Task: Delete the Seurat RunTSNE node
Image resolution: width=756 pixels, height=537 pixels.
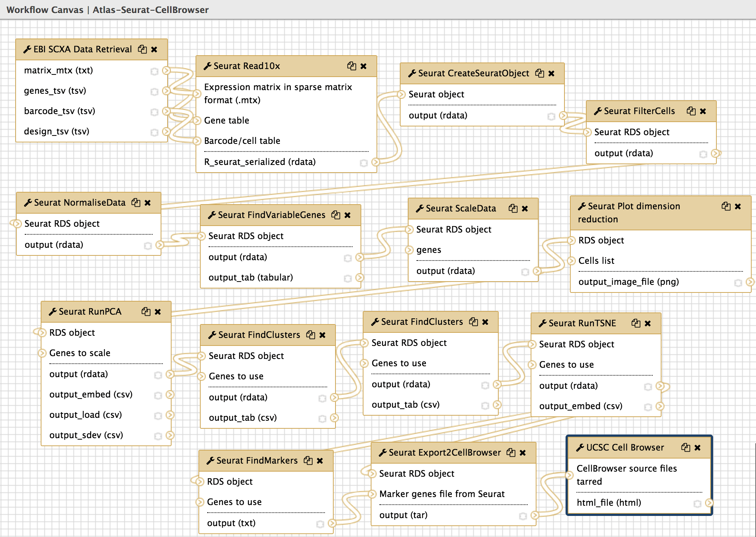Action: (648, 323)
